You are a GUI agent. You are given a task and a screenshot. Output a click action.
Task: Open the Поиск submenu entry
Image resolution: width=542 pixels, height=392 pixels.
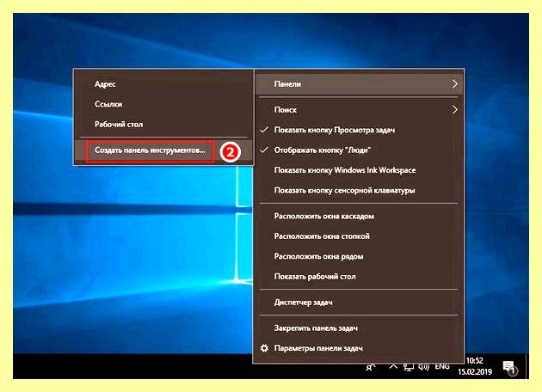tap(360, 110)
